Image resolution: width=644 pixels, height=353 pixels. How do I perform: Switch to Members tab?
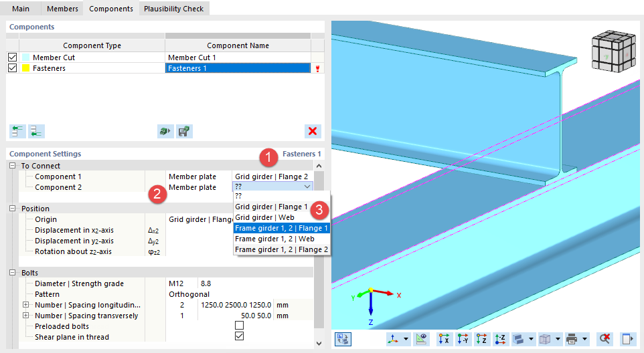[62, 9]
